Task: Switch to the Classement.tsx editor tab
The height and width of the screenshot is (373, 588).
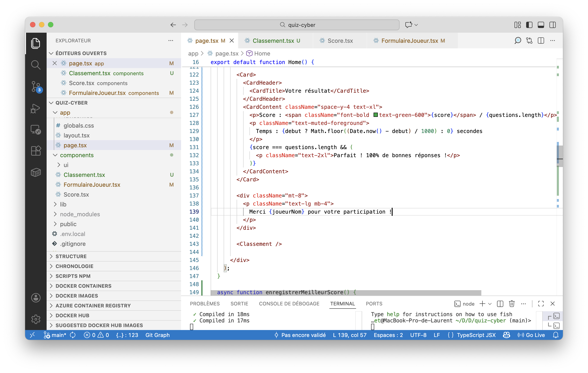Action: coord(273,41)
